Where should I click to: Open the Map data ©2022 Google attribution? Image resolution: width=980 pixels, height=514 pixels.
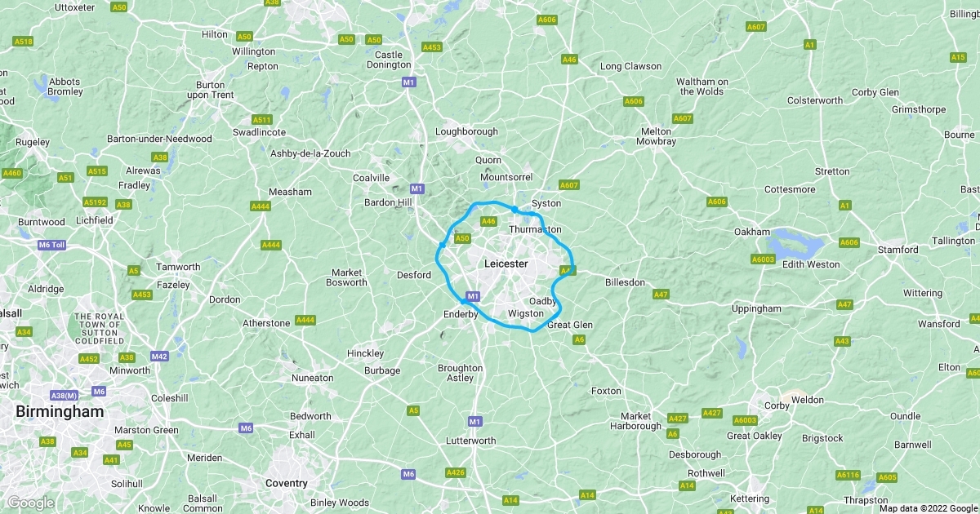pyautogui.click(x=928, y=507)
